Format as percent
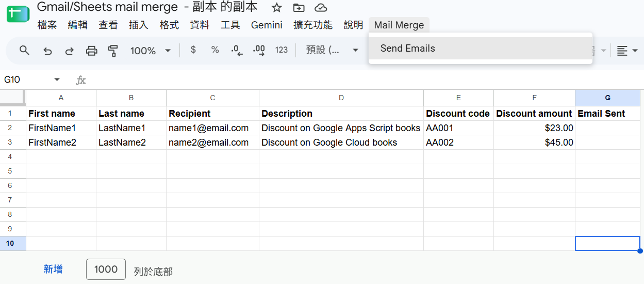Viewport: 644px width, 284px height. coord(215,50)
